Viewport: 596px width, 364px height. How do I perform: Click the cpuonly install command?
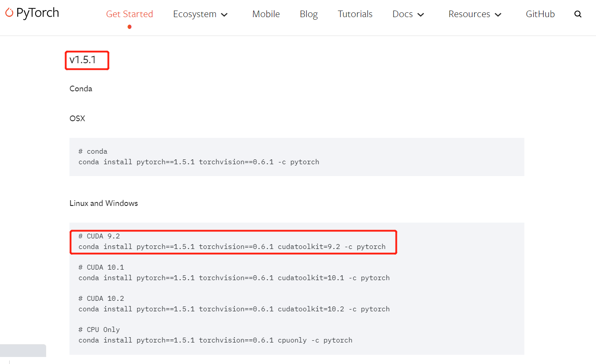[x=215, y=340]
